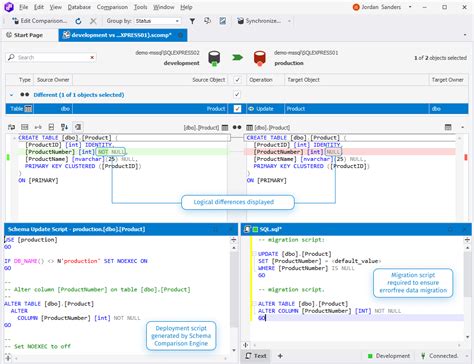Click the fourth diff-view toolbar icon
This screenshot has width=474, height=364.
tap(51, 127)
